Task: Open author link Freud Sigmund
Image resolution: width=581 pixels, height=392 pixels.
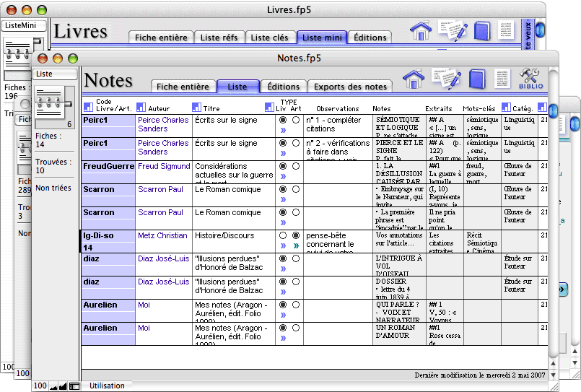Action: click(x=164, y=166)
